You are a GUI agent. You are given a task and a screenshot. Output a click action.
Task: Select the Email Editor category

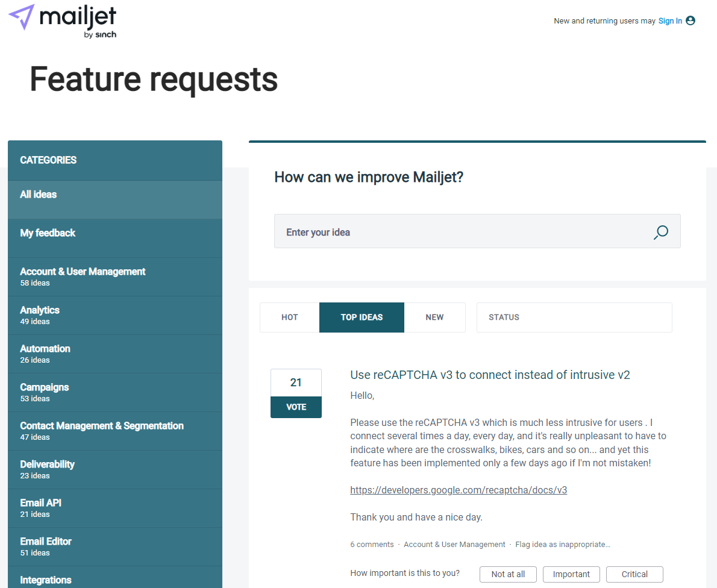coord(114,547)
